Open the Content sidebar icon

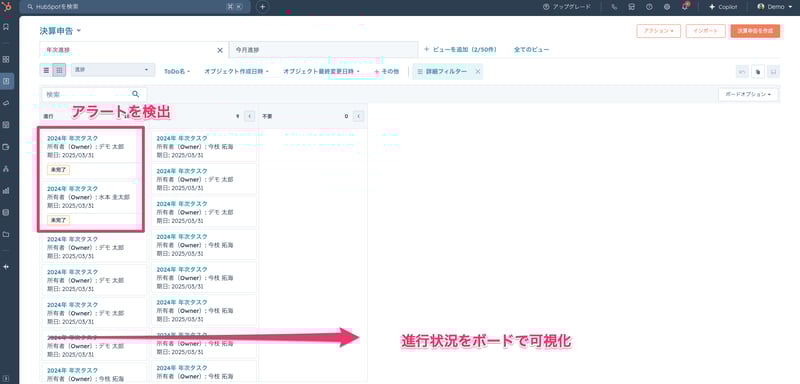6,125
